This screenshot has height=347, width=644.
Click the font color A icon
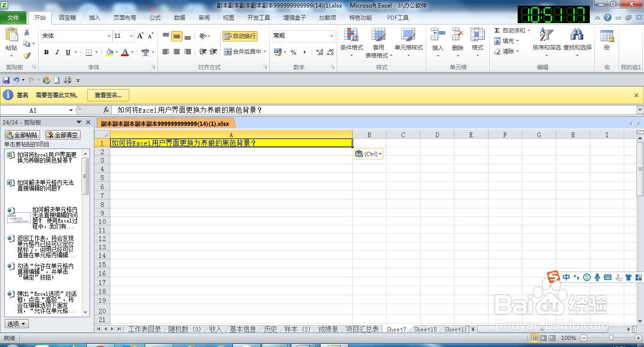pos(125,52)
